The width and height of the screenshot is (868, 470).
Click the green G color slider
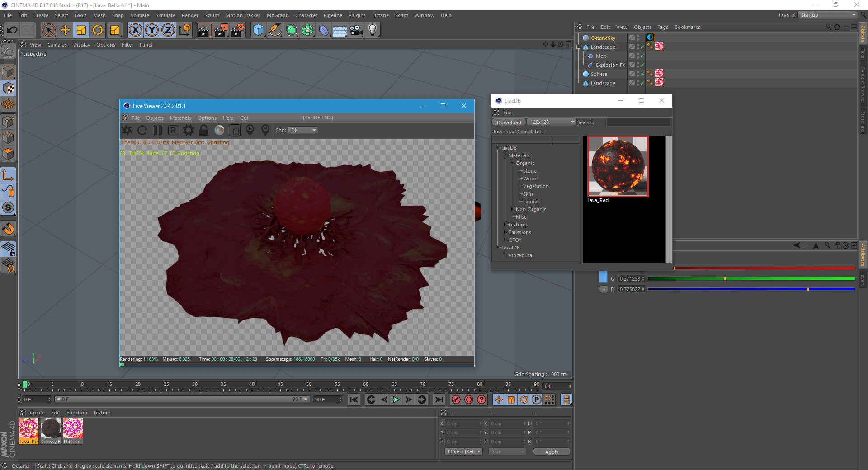coord(751,279)
